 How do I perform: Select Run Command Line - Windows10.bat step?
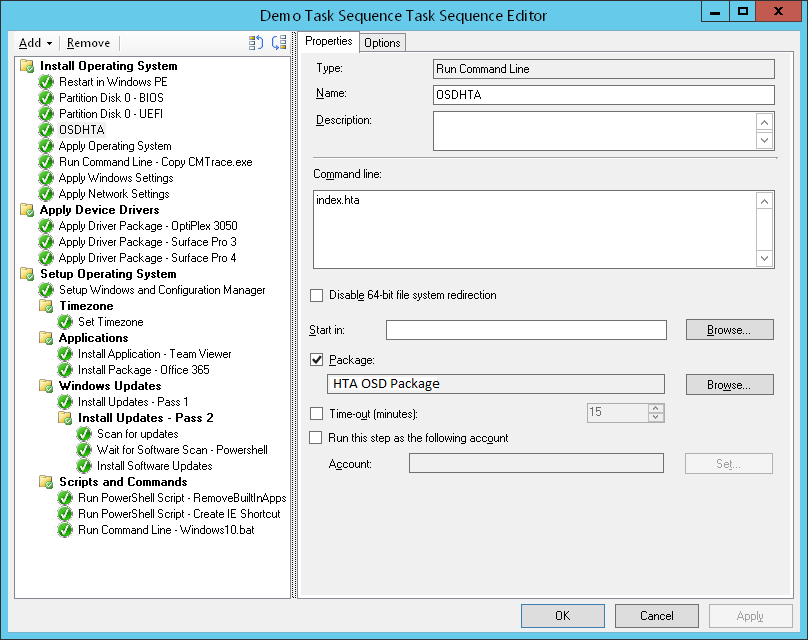click(x=166, y=530)
